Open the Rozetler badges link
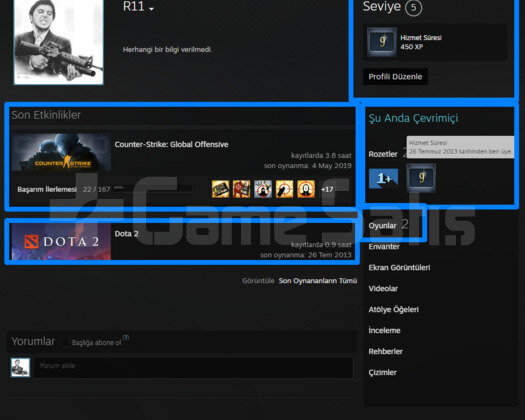 [x=383, y=154]
